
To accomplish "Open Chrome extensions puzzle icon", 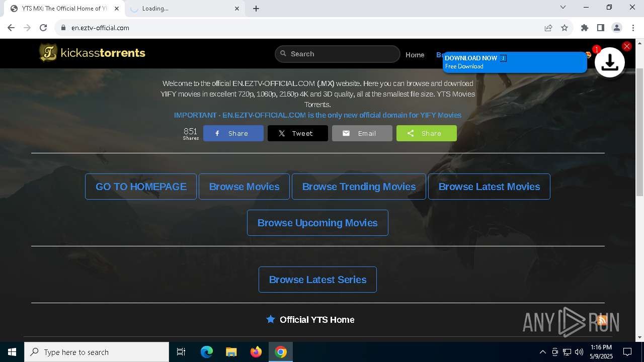I will pyautogui.click(x=585, y=28).
